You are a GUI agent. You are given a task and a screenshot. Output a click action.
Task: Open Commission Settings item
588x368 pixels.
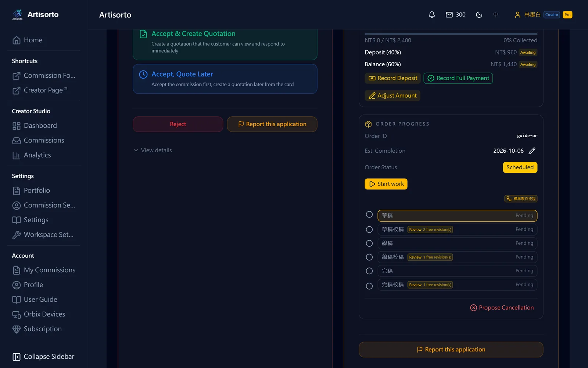(x=44, y=205)
